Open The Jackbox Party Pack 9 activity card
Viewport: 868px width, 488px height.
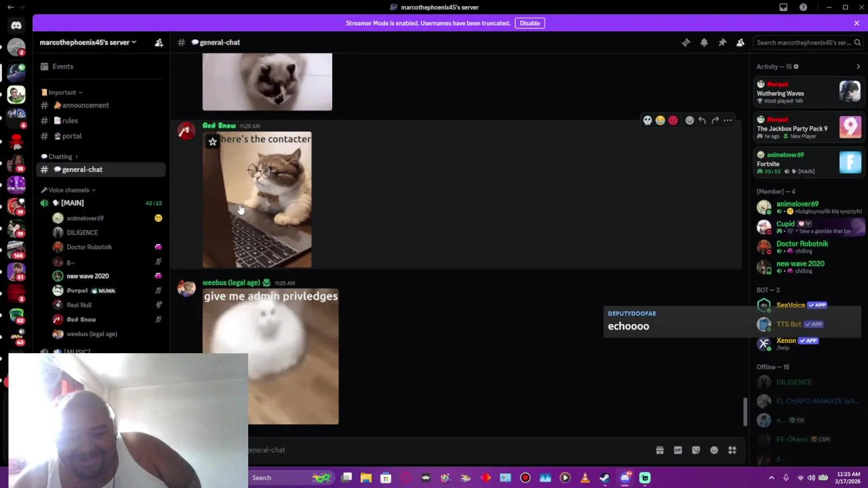pos(808,127)
